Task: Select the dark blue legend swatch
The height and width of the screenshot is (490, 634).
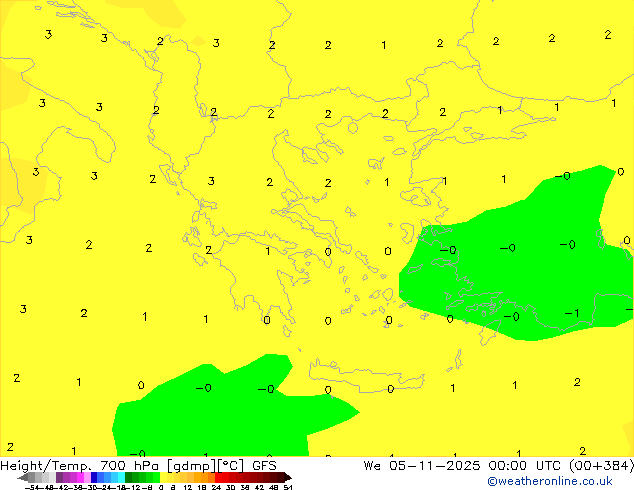Action: 94,477
